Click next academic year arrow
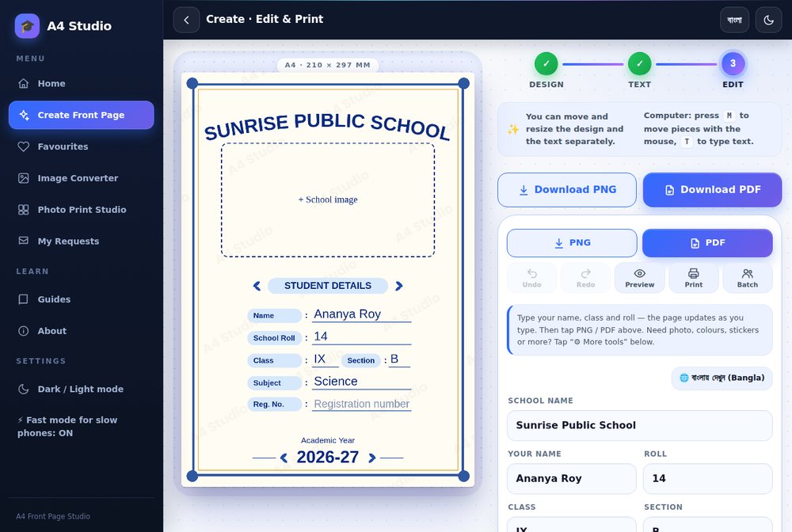 pos(372,458)
